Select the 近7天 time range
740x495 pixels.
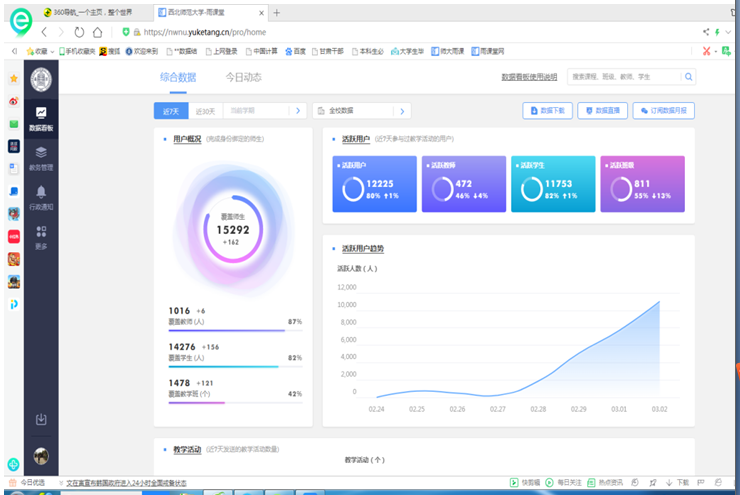click(170, 111)
